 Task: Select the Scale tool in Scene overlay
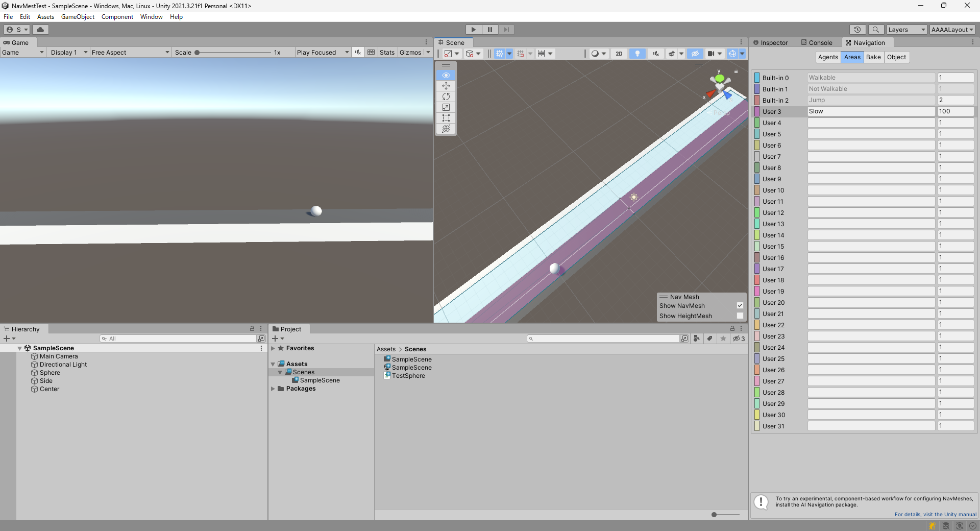(x=446, y=107)
